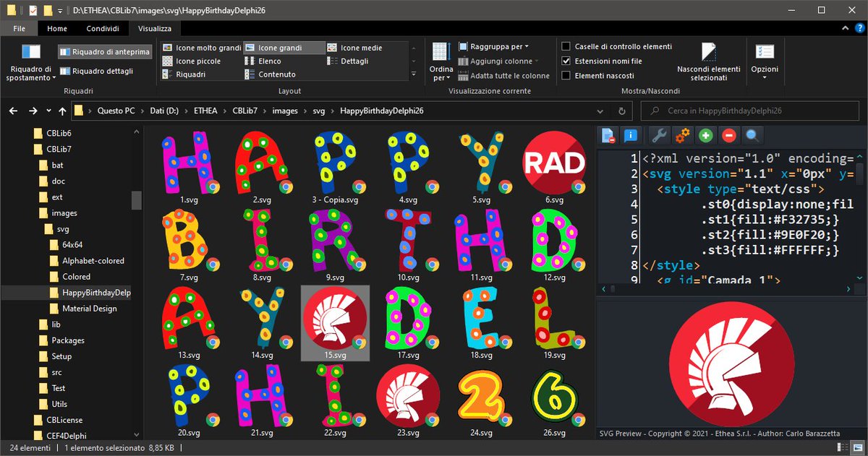Viewport: 868px width, 456px height.
Task: Choose Riquadri tiles layout
Action: click(185, 74)
